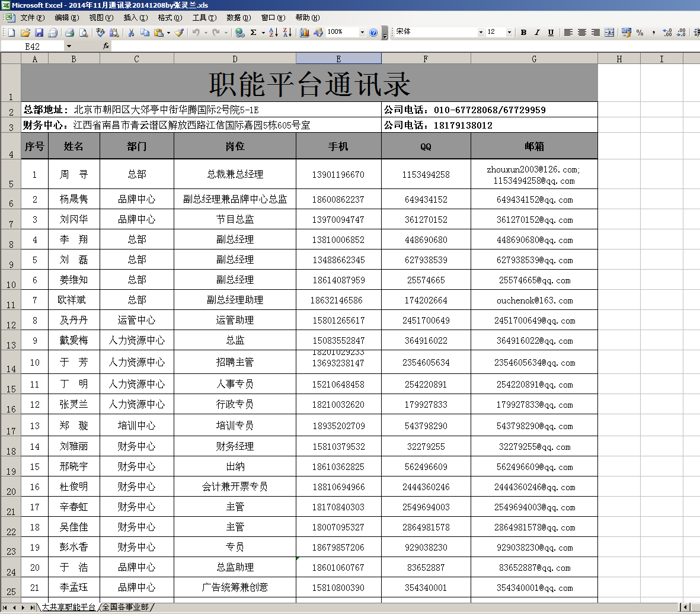Paste from clipboard
The height and width of the screenshot is (614, 700).
click(x=158, y=32)
